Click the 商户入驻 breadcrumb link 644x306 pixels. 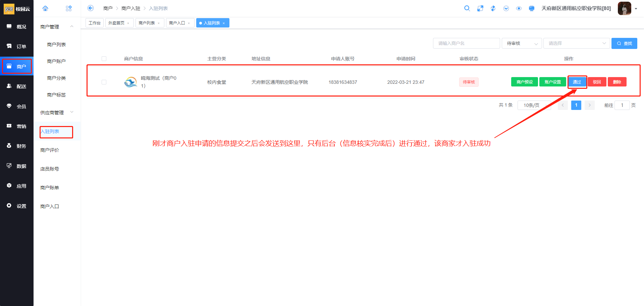pos(131,8)
